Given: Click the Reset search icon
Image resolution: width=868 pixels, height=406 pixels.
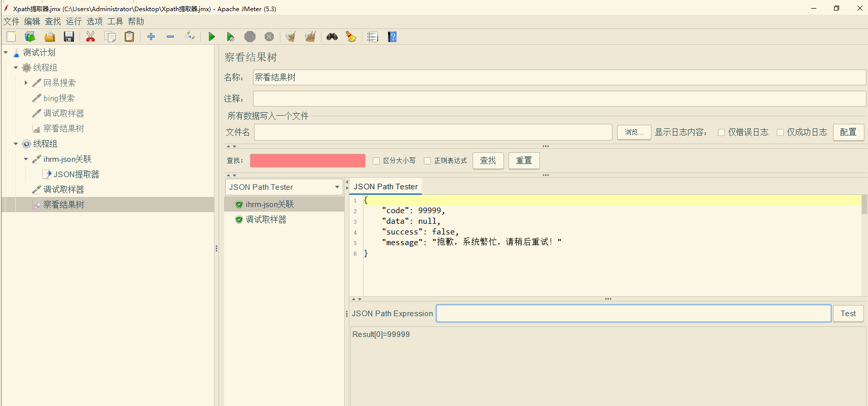Looking at the screenshot, I should [x=351, y=37].
